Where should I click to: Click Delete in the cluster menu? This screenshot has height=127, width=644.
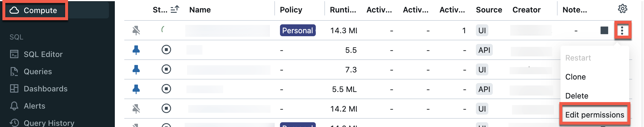[577, 96]
